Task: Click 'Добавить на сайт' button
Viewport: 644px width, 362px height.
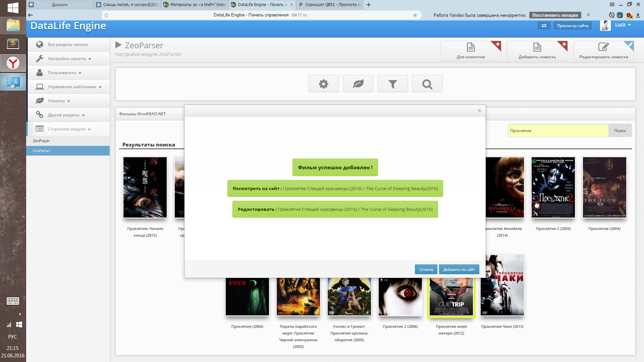Action: (459, 269)
